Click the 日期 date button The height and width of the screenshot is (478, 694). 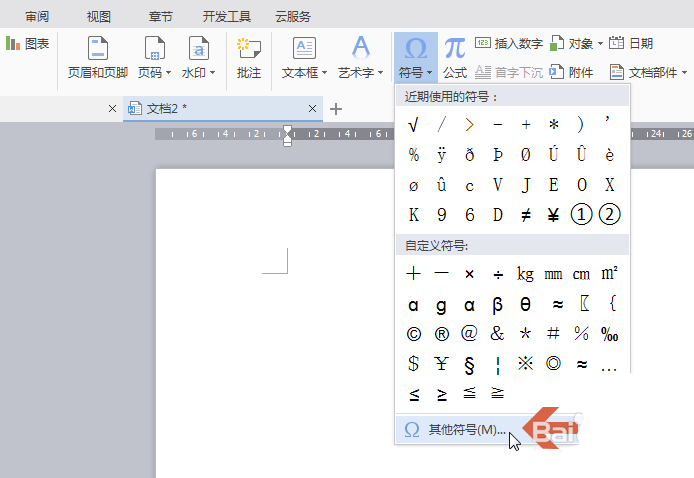pyautogui.click(x=631, y=43)
